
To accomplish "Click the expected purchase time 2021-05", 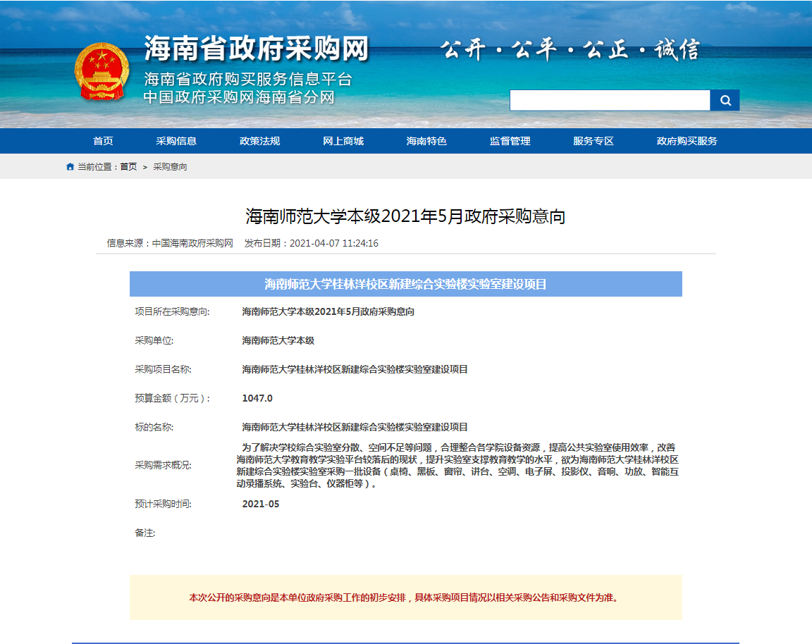I will (261, 504).
